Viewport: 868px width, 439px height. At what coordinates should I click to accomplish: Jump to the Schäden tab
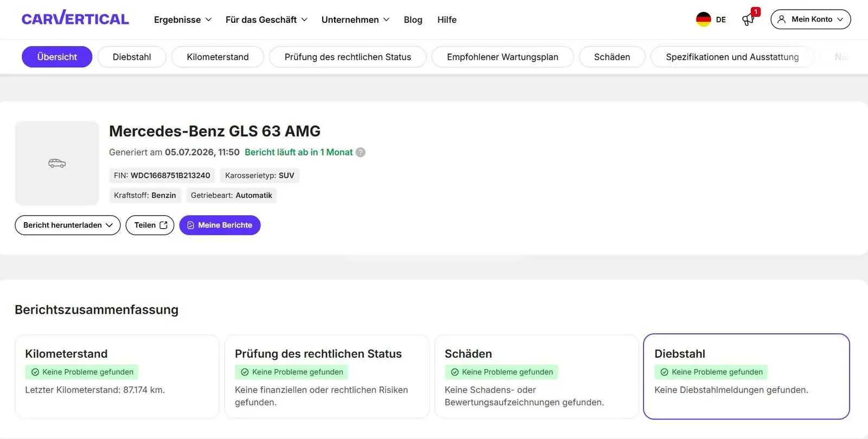click(612, 57)
